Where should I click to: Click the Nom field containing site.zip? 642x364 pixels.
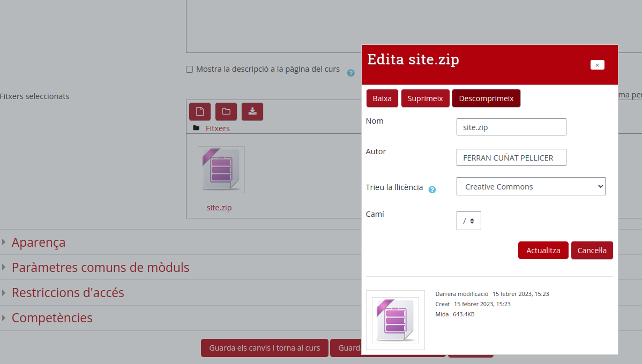511,127
